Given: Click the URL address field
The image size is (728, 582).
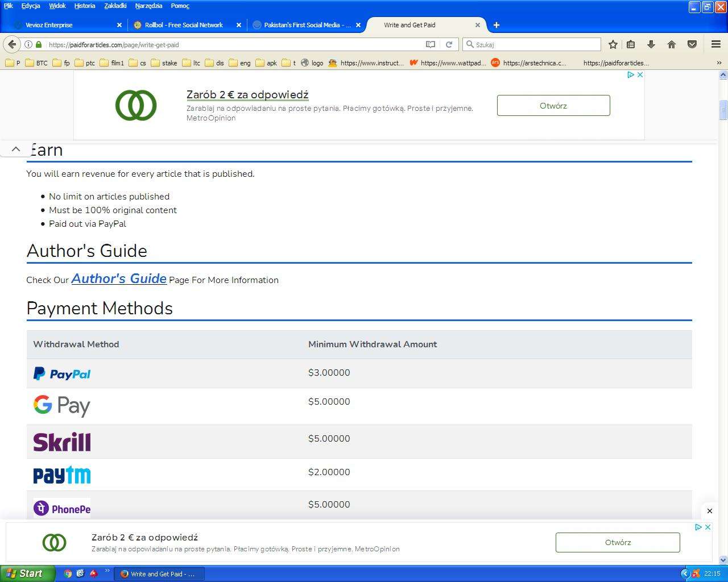Looking at the screenshot, I should 233,44.
